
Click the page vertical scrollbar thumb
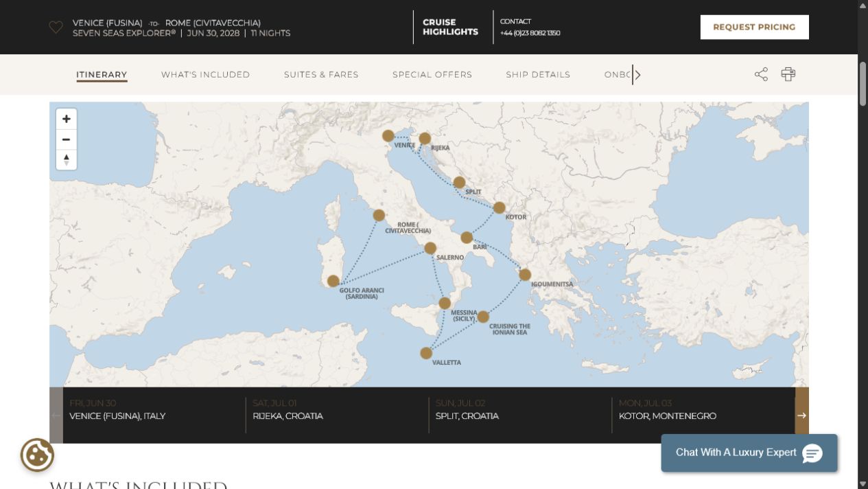863,83
